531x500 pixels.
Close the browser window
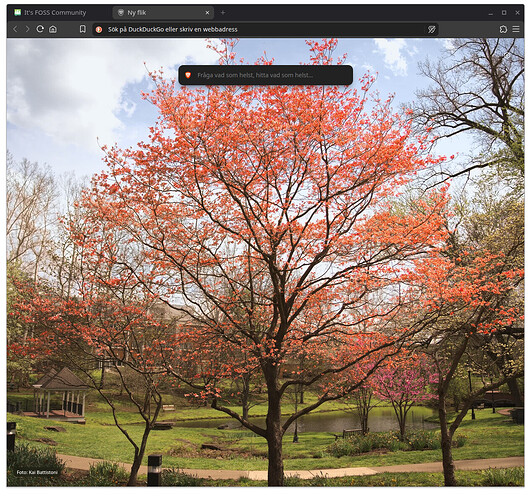(517, 13)
